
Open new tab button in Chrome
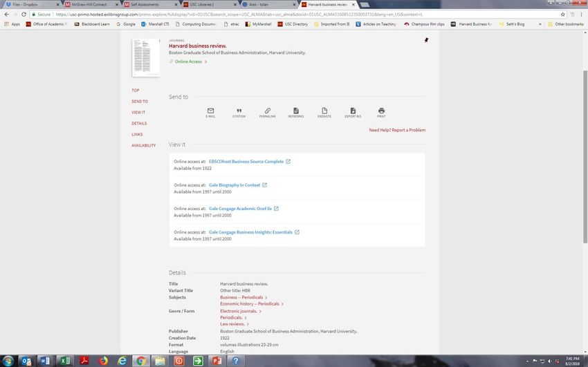[x=365, y=5]
